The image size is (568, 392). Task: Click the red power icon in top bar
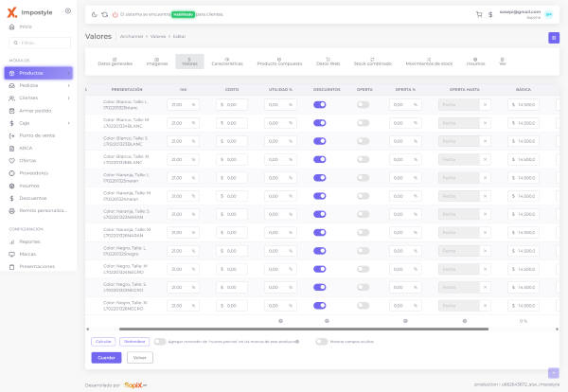point(115,15)
